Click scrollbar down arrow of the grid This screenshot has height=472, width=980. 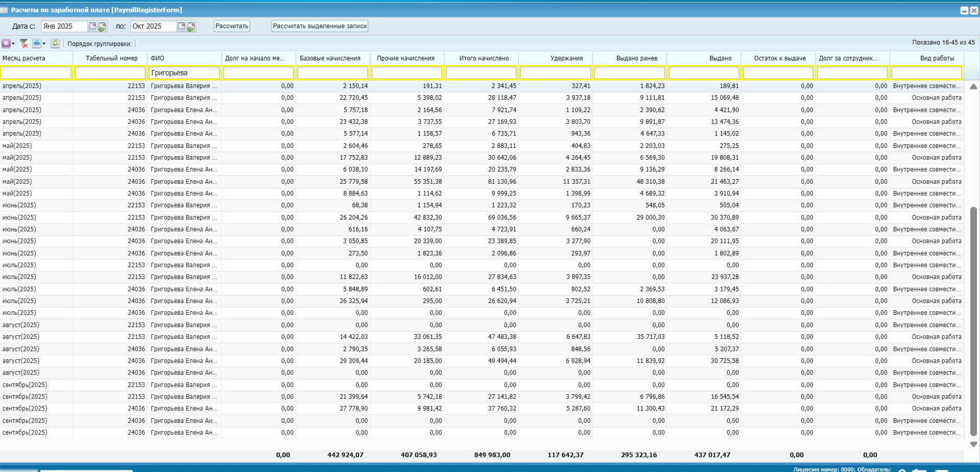click(973, 444)
